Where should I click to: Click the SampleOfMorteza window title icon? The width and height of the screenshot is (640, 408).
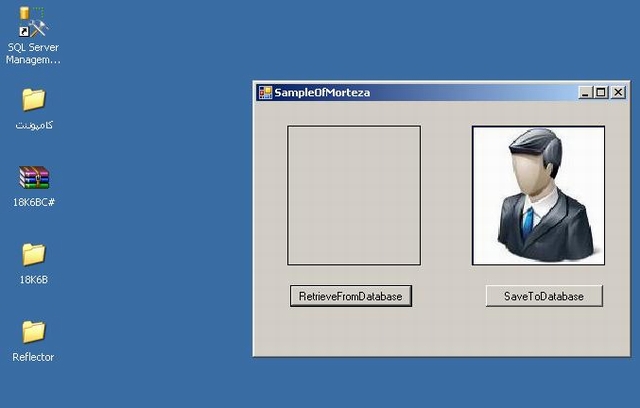[x=265, y=93]
